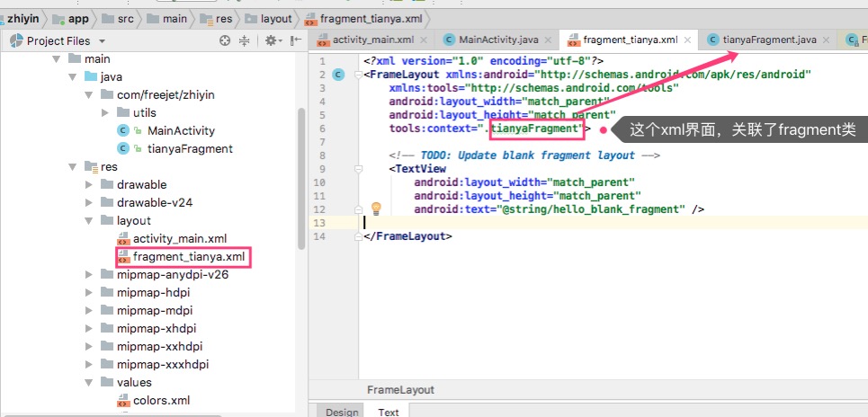Expand the mipmap-xxhdpi folder
The image size is (868, 417).
tap(88, 346)
